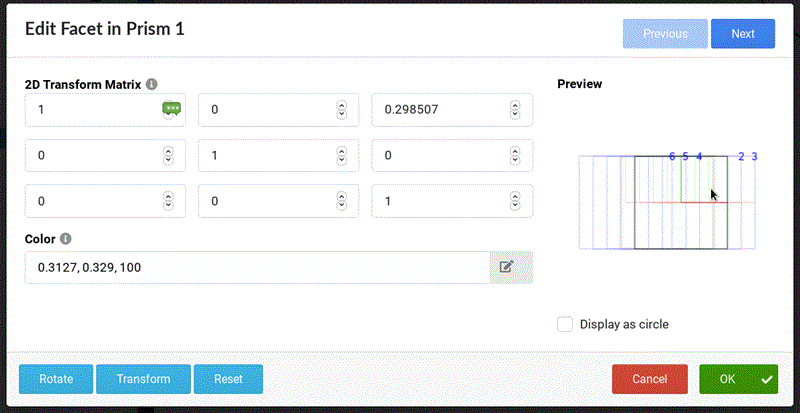Decrement the bottom-right matrix cell spinner
The image size is (800, 413).
tap(515, 207)
